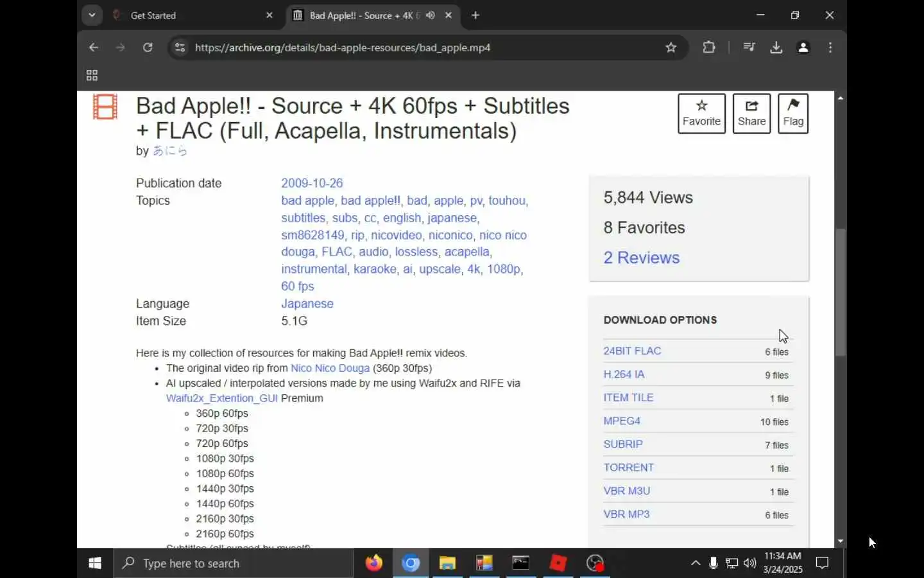The width and height of the screenshot is (924, 578).
Task: Open the volume control tray icon
Action: (x=749, y=563)
